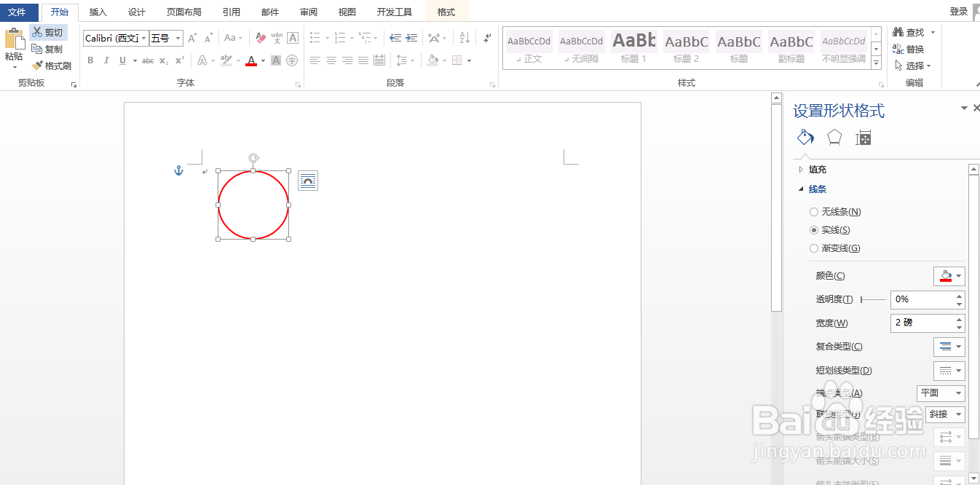Justify the paragraph text

363,60
